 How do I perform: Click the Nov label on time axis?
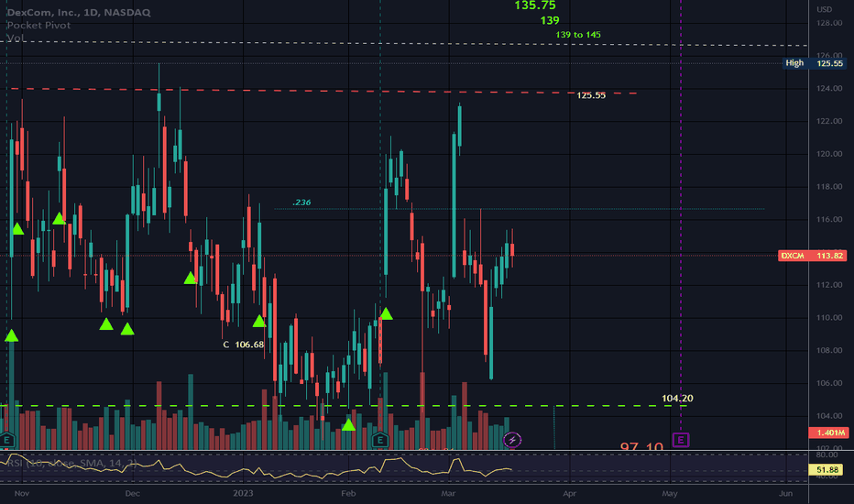(22, 494)
